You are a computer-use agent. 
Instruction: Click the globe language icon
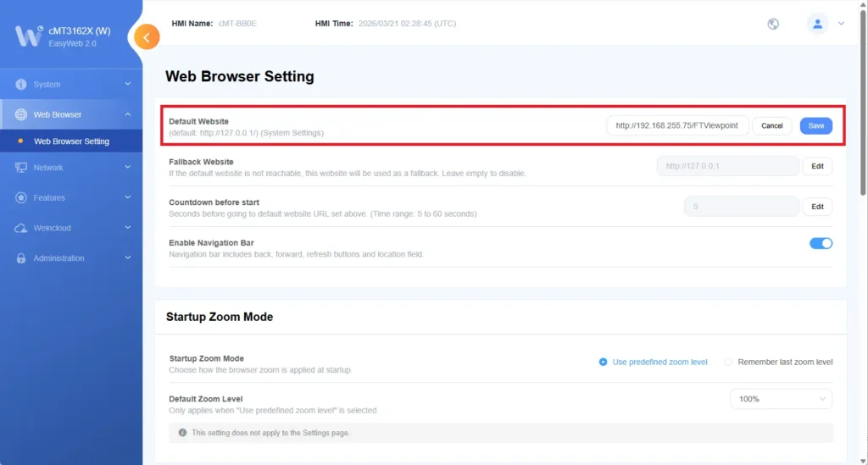click(x=773, y=24)
